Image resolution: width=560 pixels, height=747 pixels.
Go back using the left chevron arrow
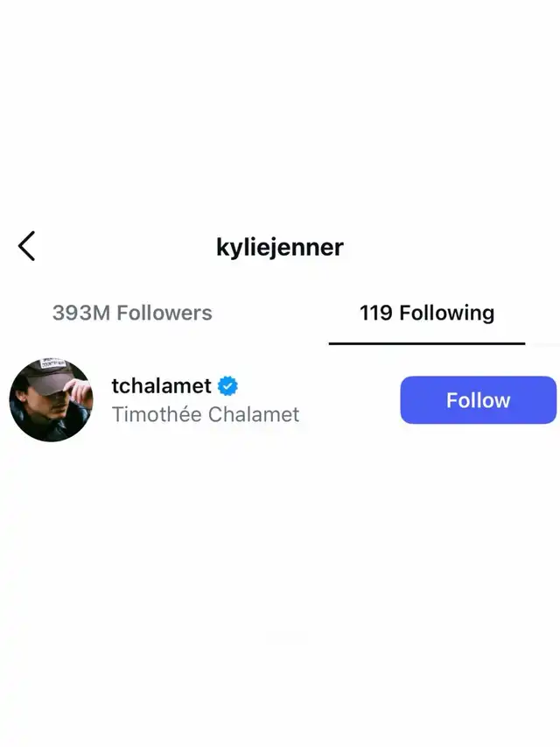[26, 246]
